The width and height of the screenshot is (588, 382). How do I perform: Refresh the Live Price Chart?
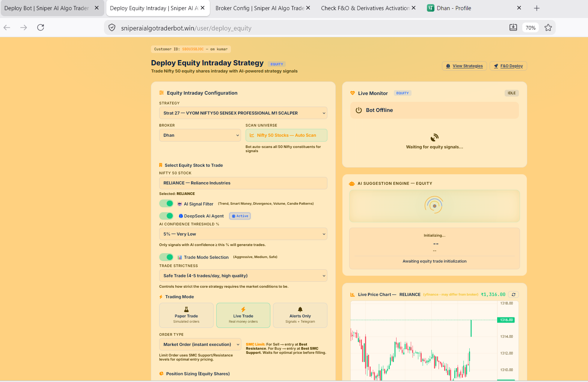pos(513,294)
